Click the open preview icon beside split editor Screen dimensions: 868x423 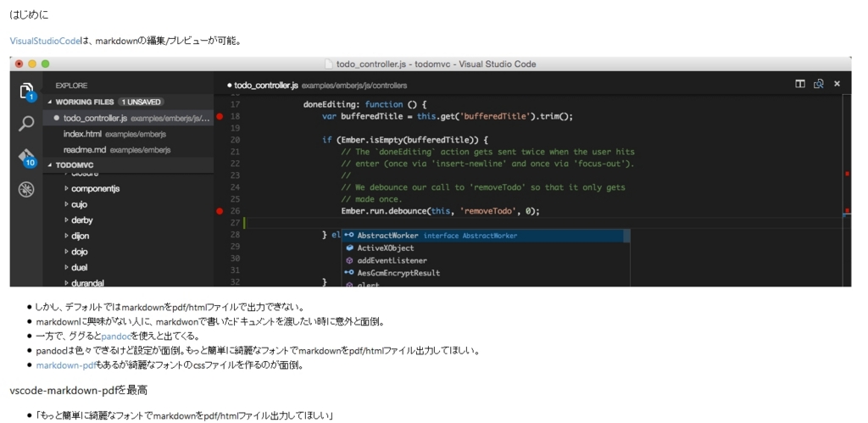[x=818, y=84]
